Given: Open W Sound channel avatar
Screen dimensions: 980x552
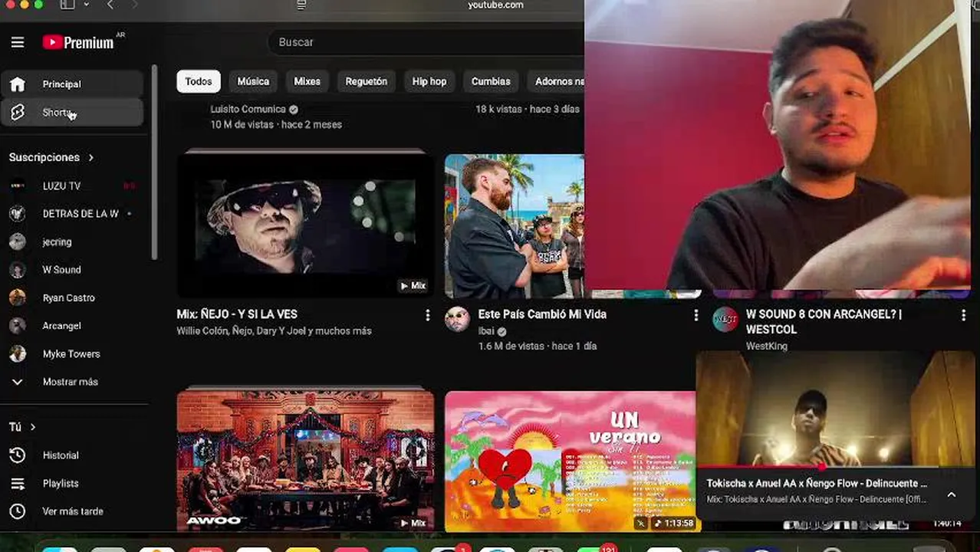Looking at the screenshot, I should tap(17, 270).
